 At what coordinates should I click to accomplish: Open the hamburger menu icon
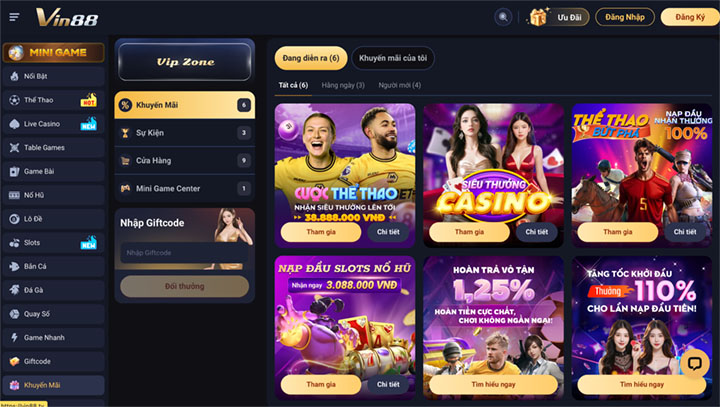(x=14, y=17)
